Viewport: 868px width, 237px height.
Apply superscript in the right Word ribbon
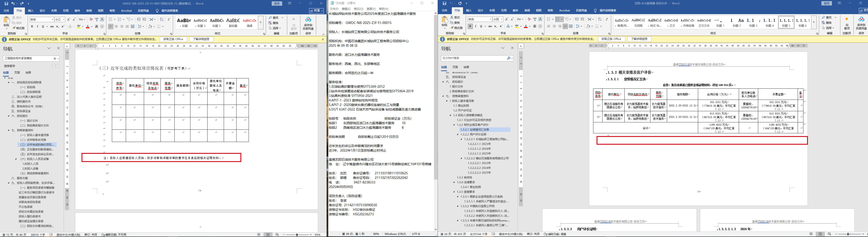coord(501,26)
